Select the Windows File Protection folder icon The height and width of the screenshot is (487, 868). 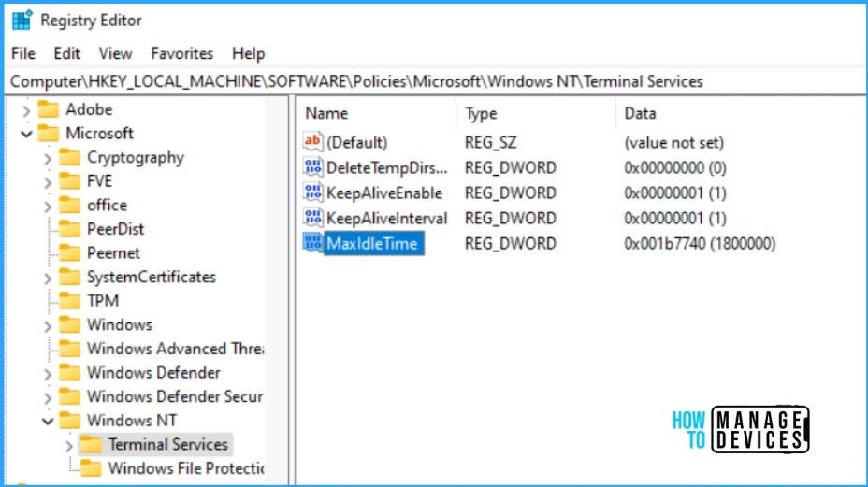click(91, 467)
